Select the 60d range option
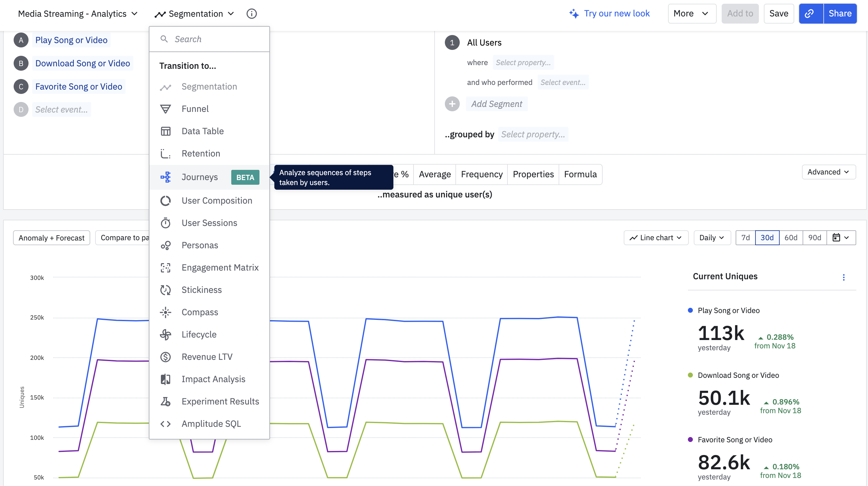 point(790,238)
